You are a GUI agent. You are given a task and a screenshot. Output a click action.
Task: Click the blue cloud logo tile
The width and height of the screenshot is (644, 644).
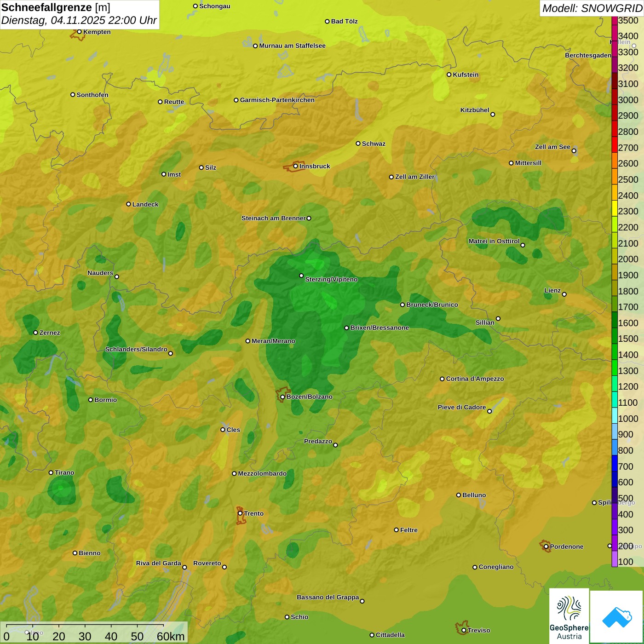(x=616, y=617)
